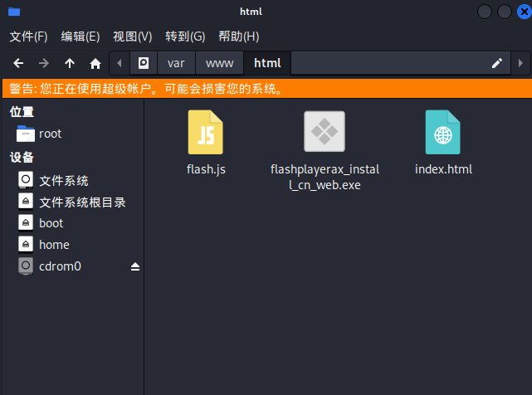Go forward with the right arrow button

pos(44,63)
